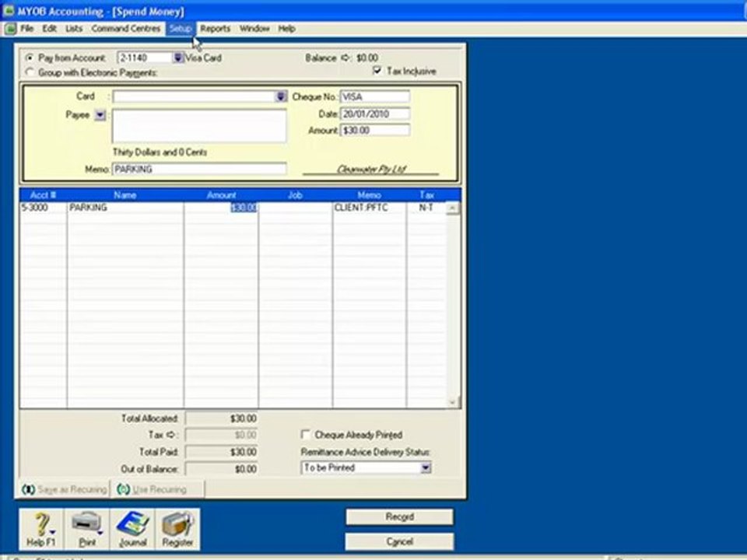Click the Total Paid value field
747x560 pixels.
click(222, 452)
